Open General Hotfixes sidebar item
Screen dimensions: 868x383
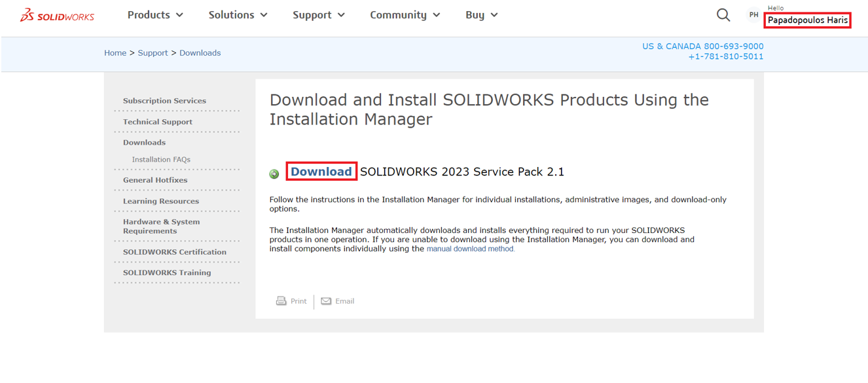point(155,180)
